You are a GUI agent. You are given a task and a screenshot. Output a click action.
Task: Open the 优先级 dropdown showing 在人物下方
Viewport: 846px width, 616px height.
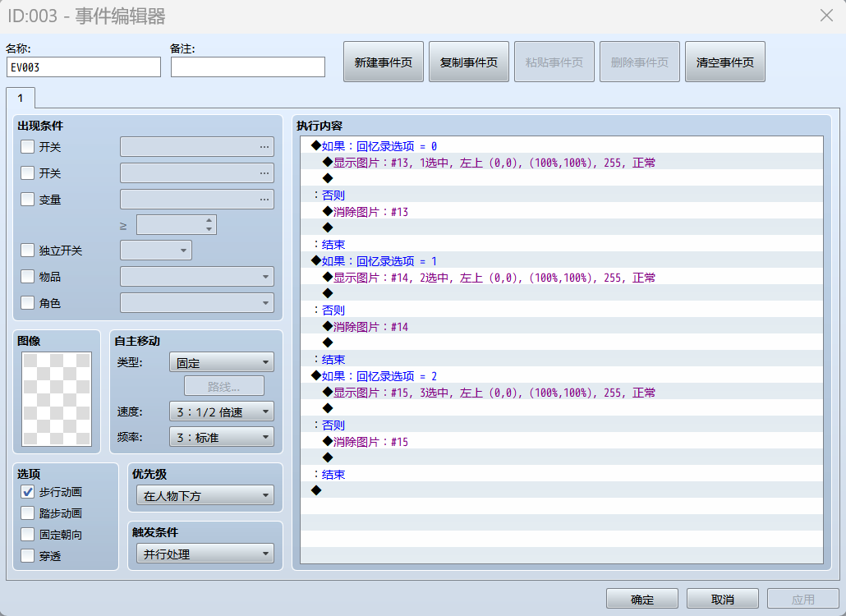coord(205,495)
